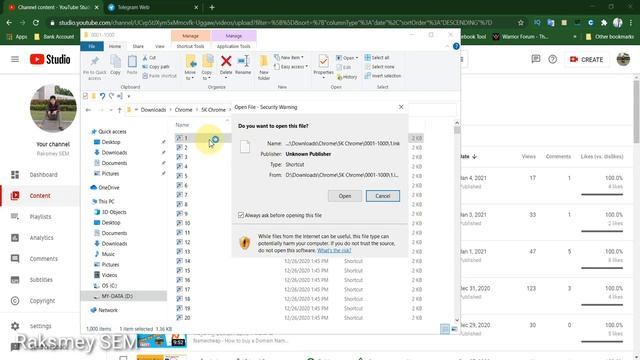This screenshot has width=640, height=360.
Task: Open Settings in YouTube Studio sidebar
Action: (40, 326)
